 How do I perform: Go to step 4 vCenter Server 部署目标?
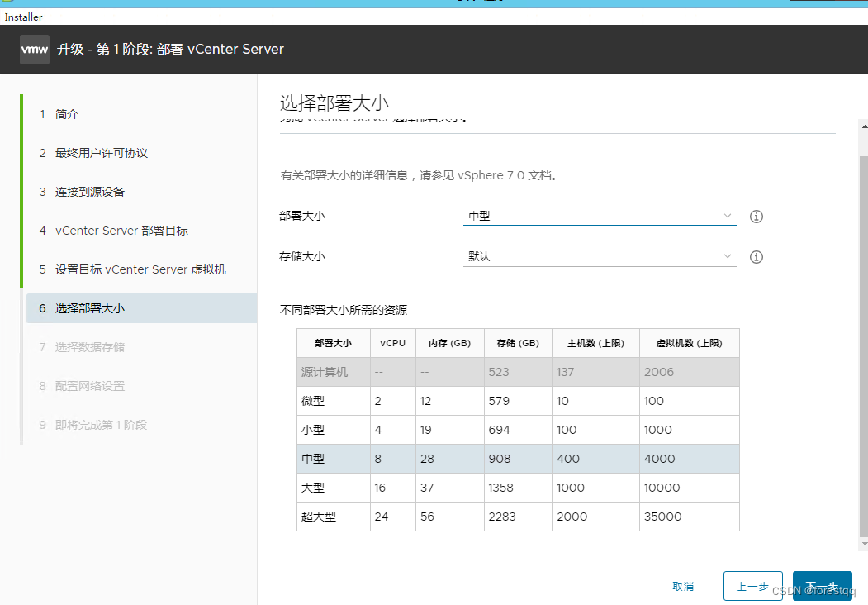[113, 231]
